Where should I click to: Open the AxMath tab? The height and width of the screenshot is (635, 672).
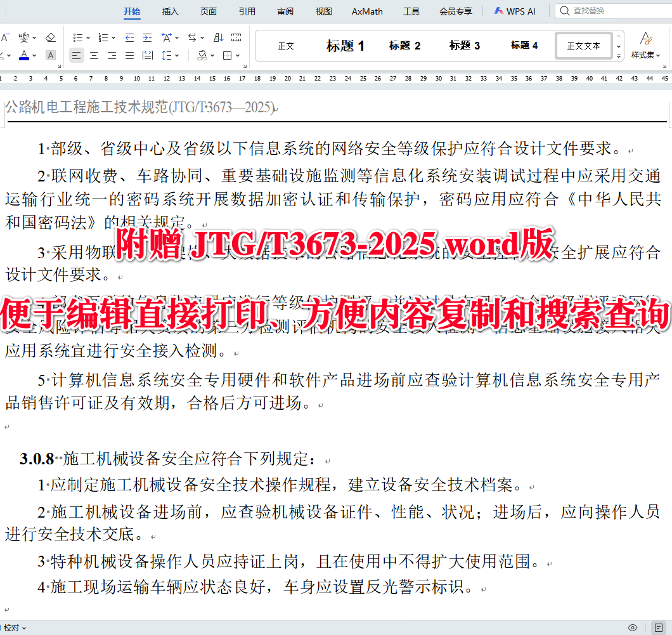coord(366,11)
